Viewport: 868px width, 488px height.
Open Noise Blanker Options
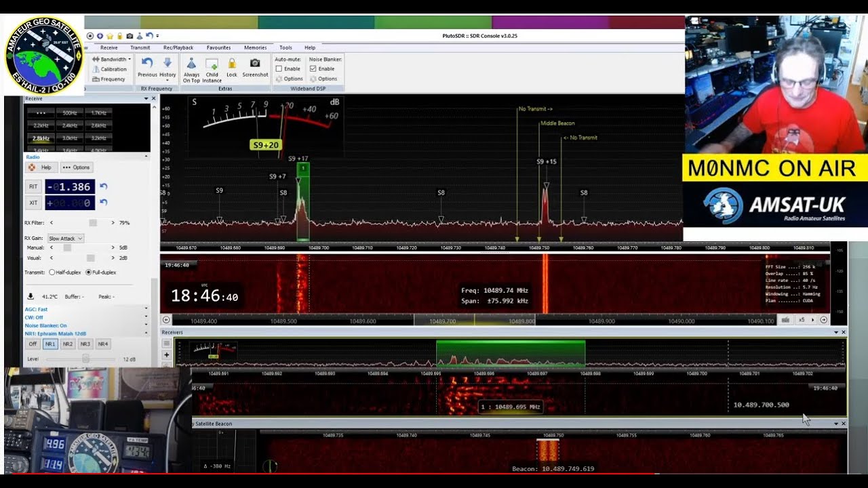[323, 79]
